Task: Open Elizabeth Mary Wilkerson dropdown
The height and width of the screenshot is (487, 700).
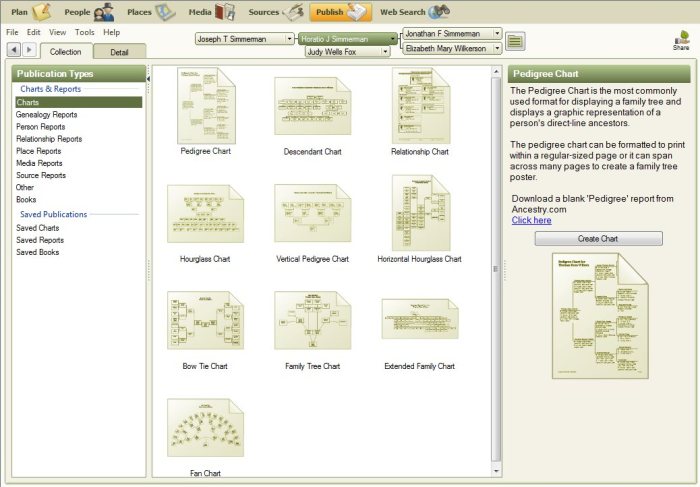Action: click(x=497, y=47)
